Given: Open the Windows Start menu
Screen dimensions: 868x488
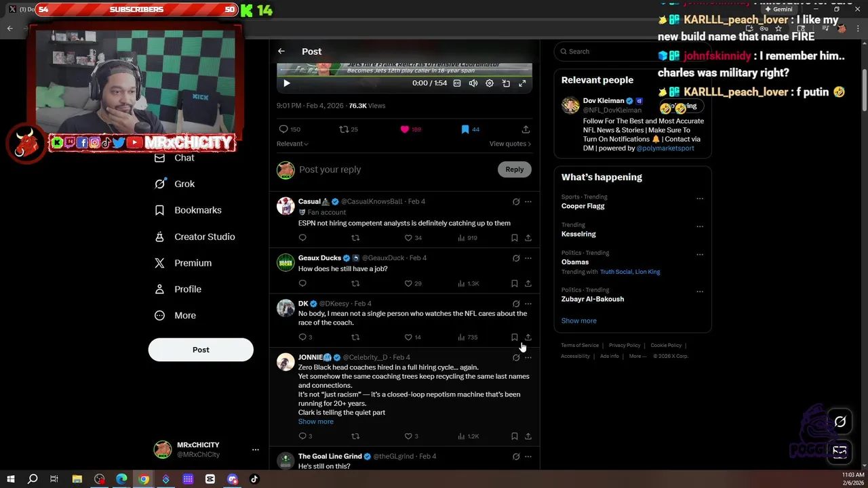Looking at the screenshot, I should 11,479.
